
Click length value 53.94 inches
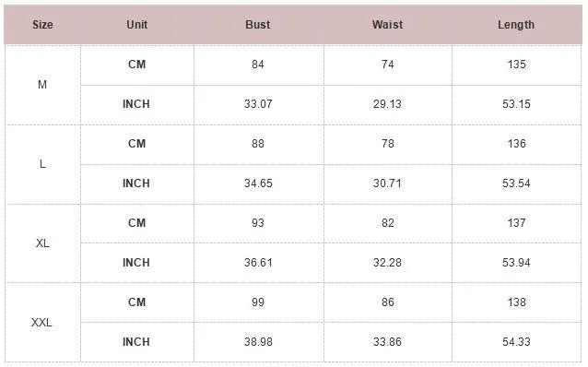[x=516, y=263]
